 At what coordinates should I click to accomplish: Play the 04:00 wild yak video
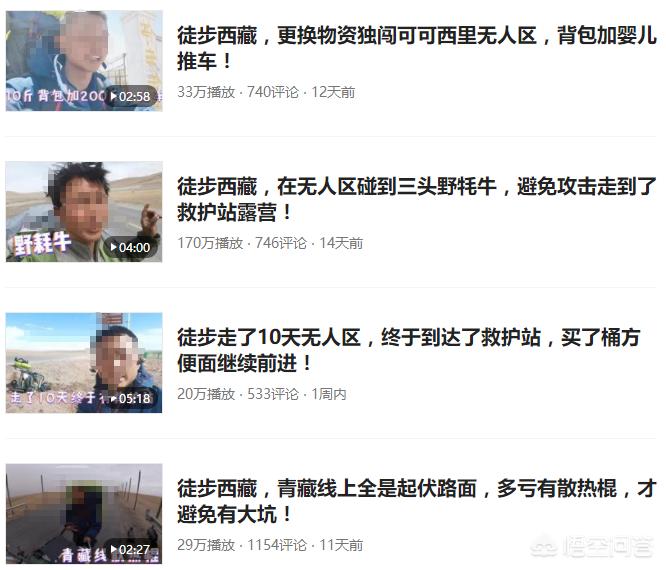coord(130,247)
